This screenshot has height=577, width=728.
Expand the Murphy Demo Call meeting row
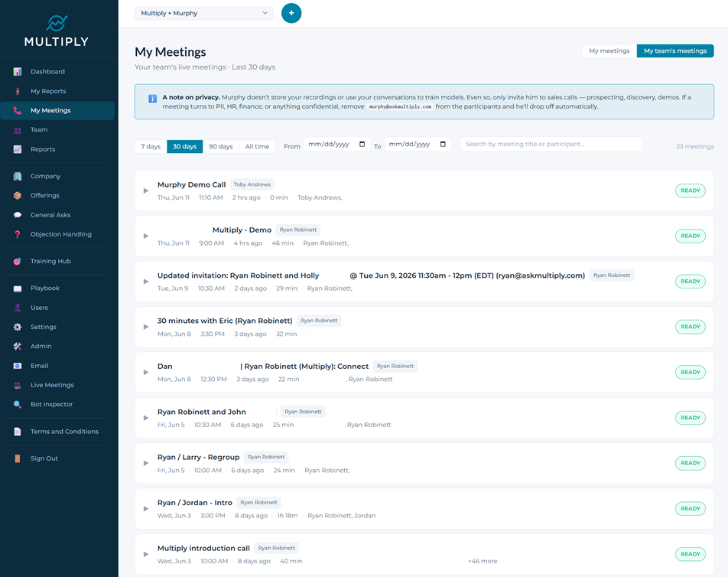tap(146, 191)
